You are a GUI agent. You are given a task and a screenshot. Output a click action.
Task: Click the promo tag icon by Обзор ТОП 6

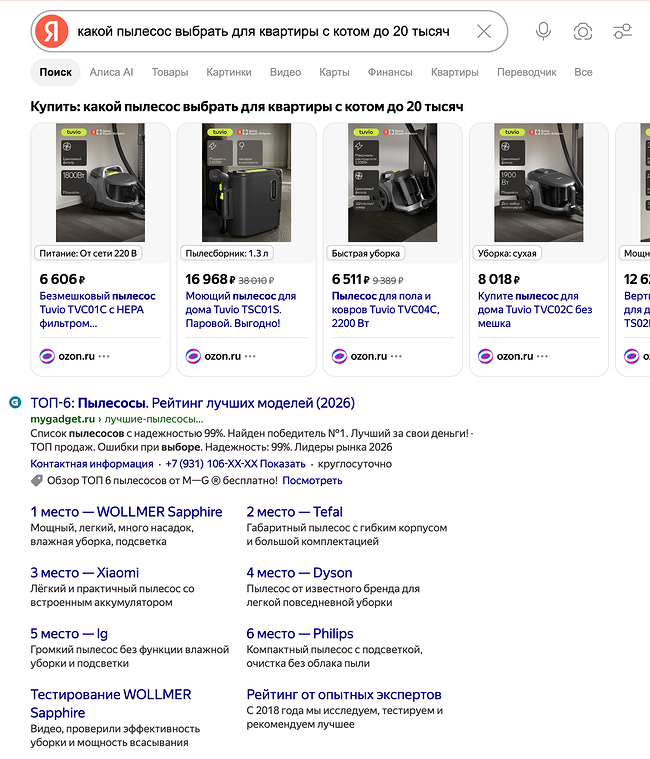pyautogui.click(x=37, y=481)
